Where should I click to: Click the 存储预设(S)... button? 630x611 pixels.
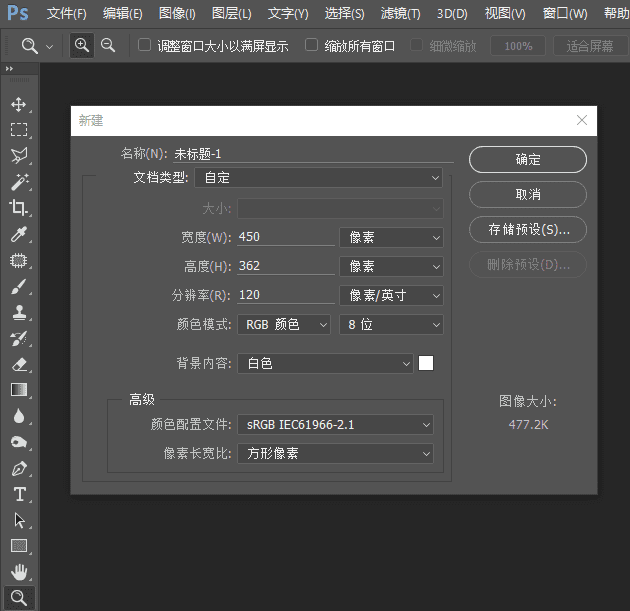point(527,229)
